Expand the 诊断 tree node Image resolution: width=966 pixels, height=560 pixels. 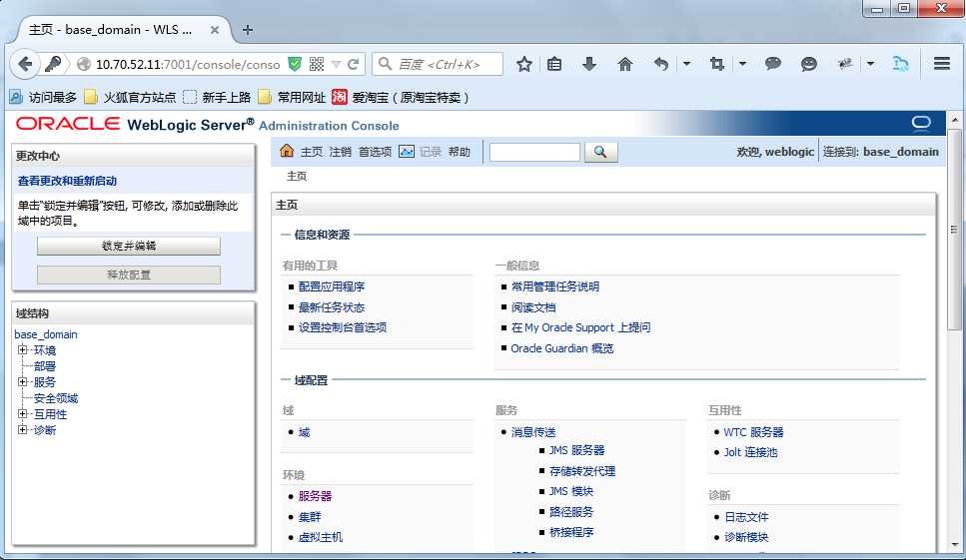click(23, 430)
